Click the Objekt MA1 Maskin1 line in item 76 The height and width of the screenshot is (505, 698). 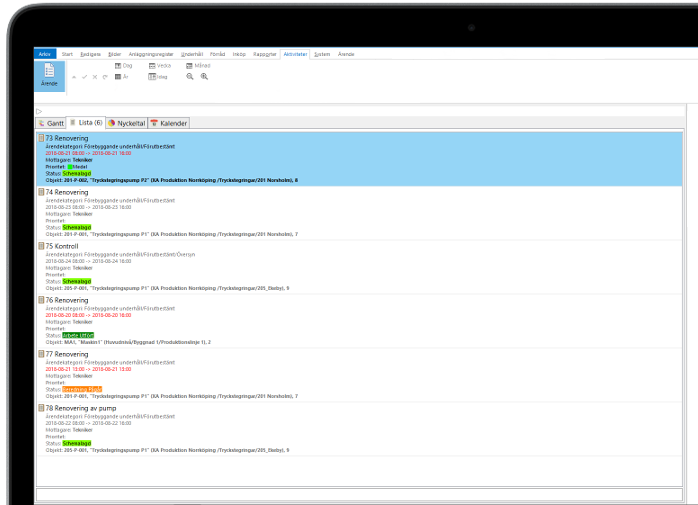pyautogui.click(x=128, y=342)
